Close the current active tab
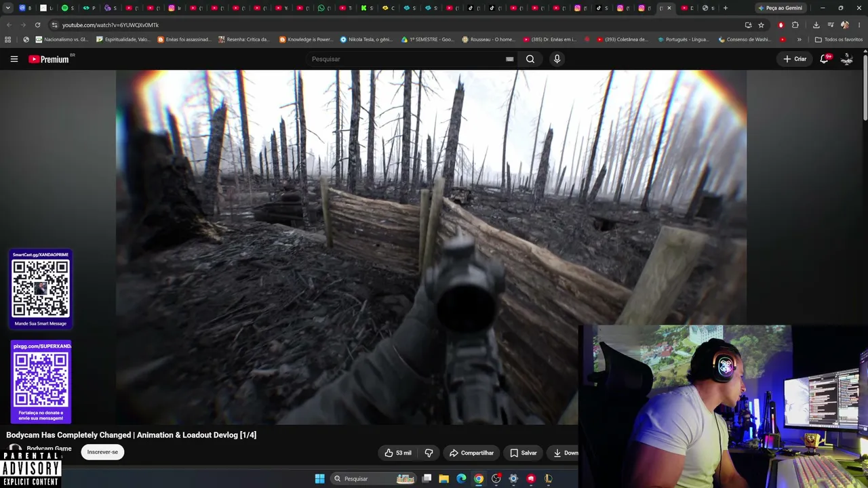Viewport: 868px width, 488px height. pos(669,8)
